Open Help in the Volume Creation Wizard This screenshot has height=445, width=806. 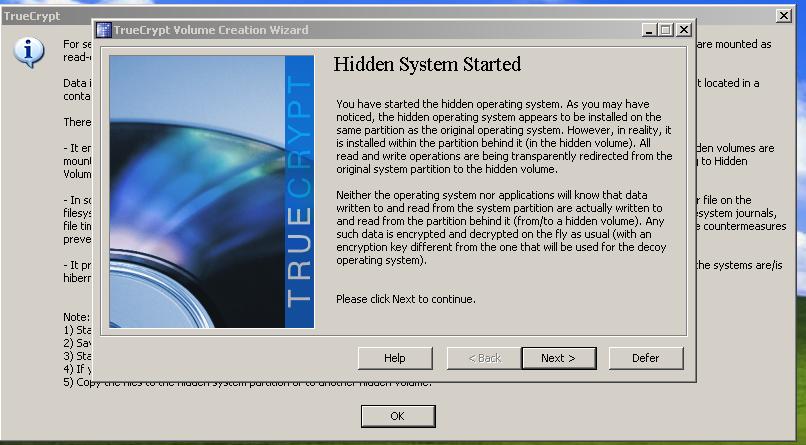point(395,358)
